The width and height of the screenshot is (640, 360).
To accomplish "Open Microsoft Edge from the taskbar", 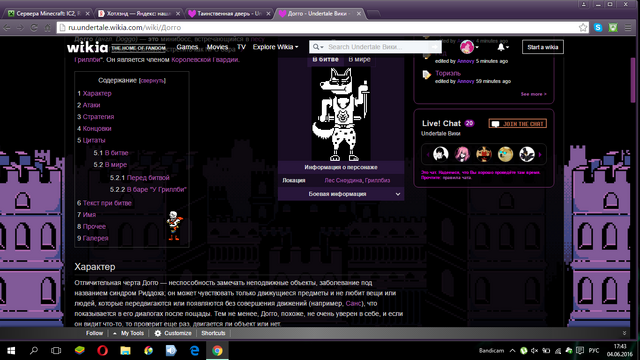I will [x=194, y=350].
